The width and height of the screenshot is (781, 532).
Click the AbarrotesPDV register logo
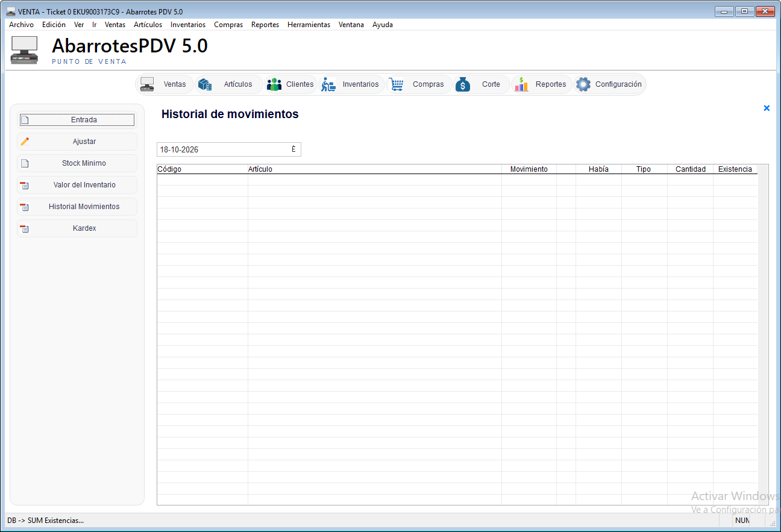25,51
